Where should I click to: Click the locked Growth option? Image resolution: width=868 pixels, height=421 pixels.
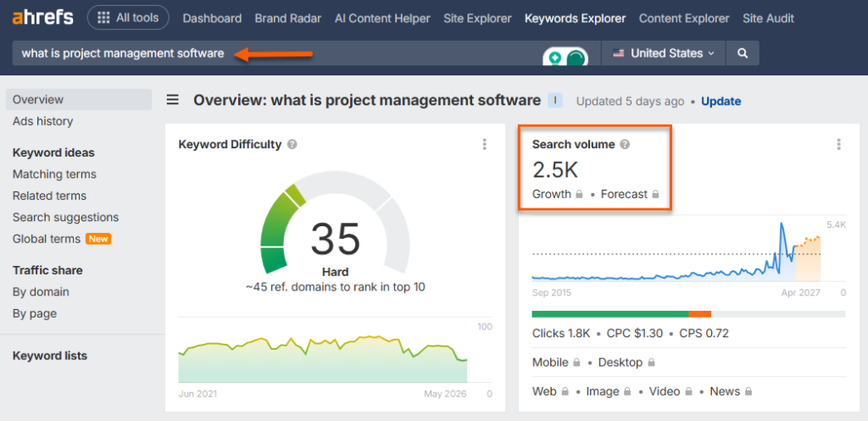(558, 194)
